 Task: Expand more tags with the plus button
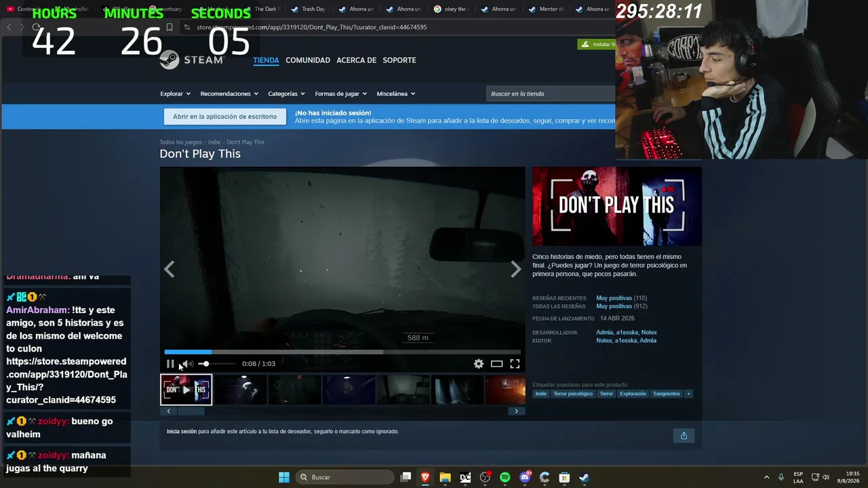(688, 394)
